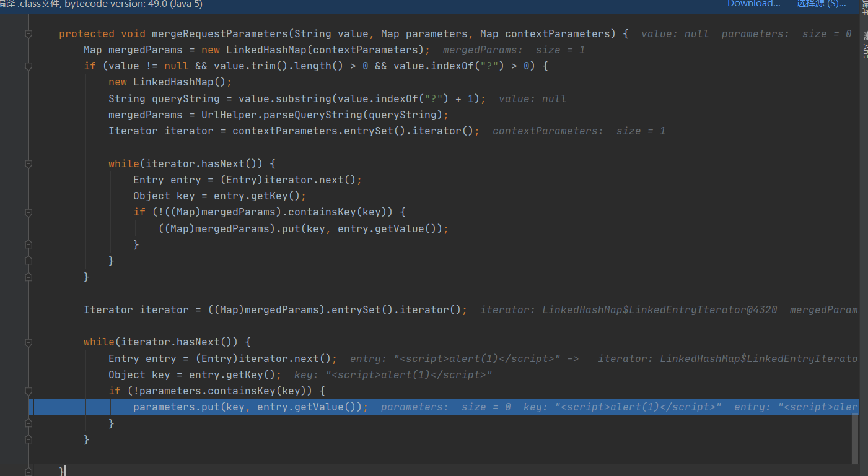The width and height of the screenshot is (868, 476).
Task: Collapse the second while(iterator.hasNext()) fold marker
Action: pos(28,342)
